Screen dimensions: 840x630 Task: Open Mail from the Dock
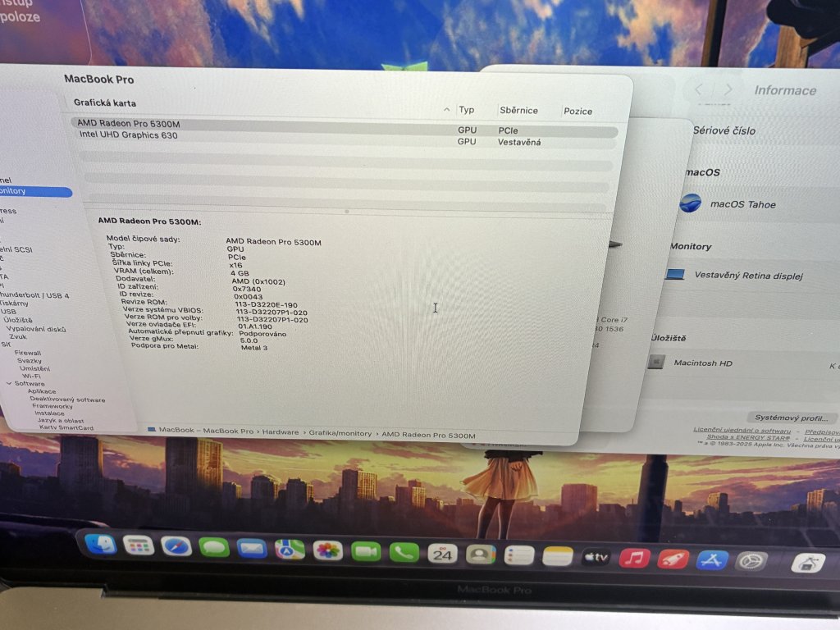[x=252, y=549]
